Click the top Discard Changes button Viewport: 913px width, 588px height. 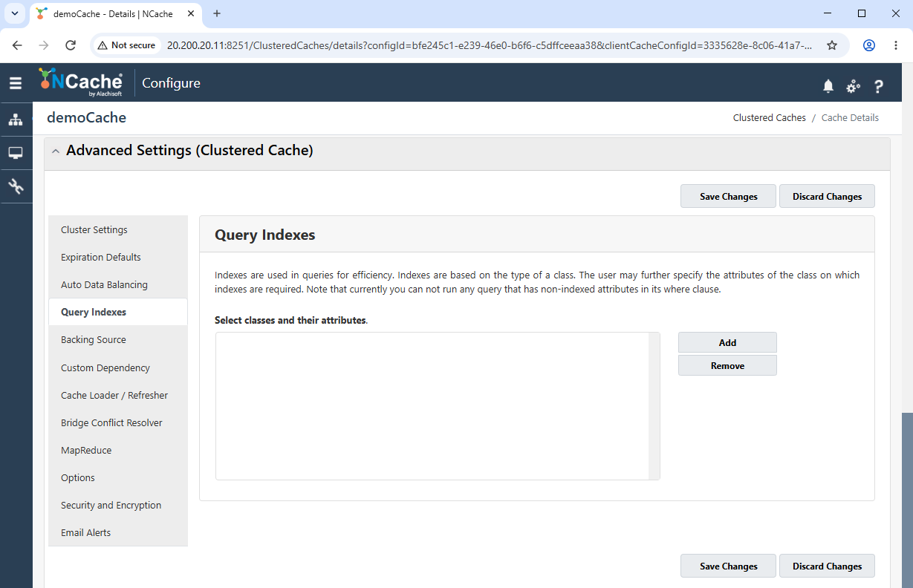coord(827,197)
